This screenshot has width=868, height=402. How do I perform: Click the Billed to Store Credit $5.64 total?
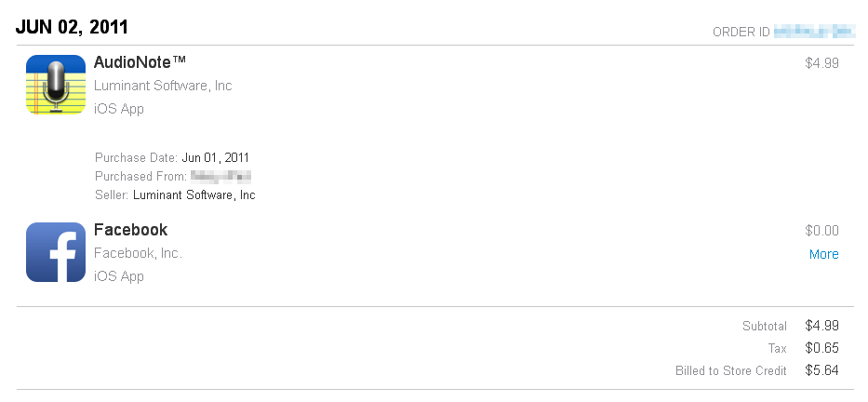(822, 370)
